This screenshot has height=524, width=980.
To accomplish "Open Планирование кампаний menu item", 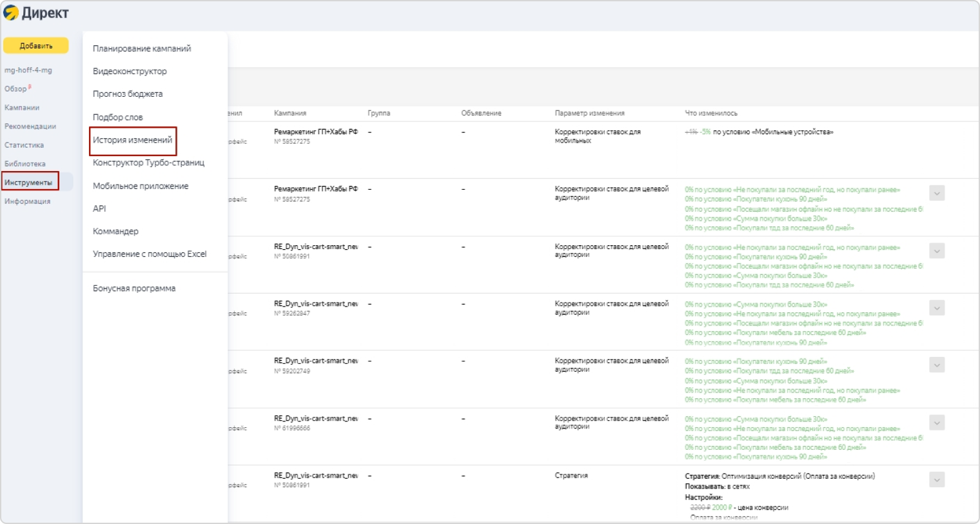I will point(142,48).
